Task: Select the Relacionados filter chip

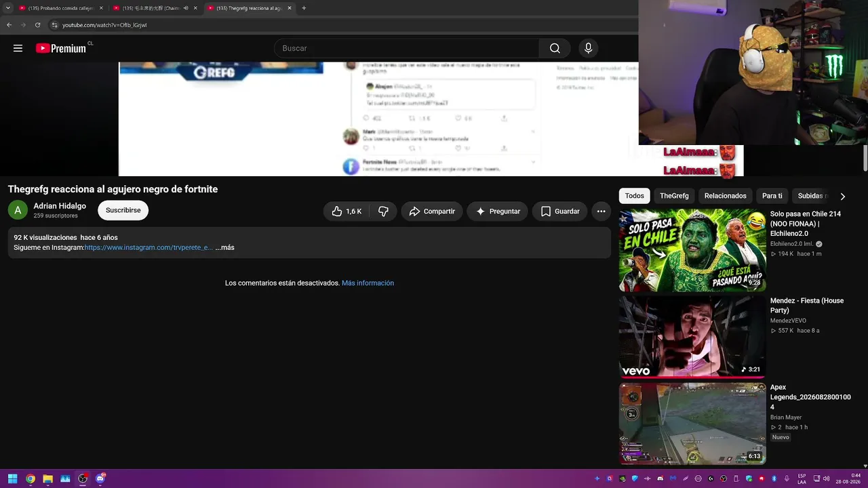Action: pyautogui.click(x=725, y=196)
